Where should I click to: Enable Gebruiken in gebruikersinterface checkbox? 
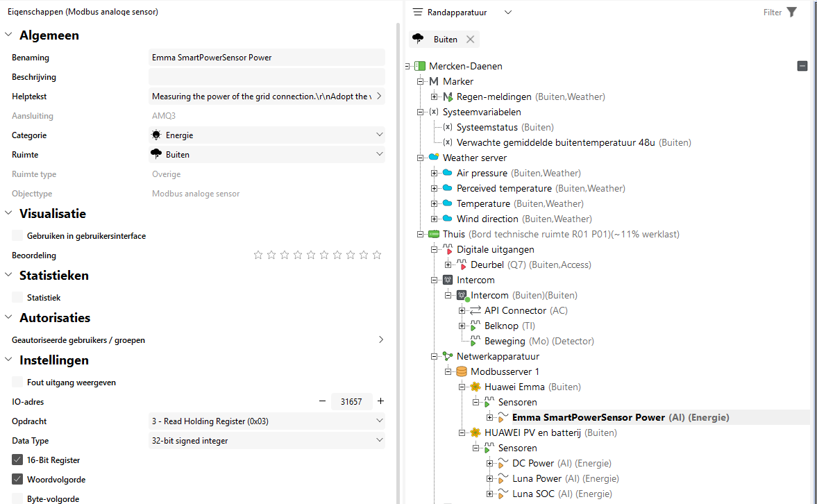(17, 235)
